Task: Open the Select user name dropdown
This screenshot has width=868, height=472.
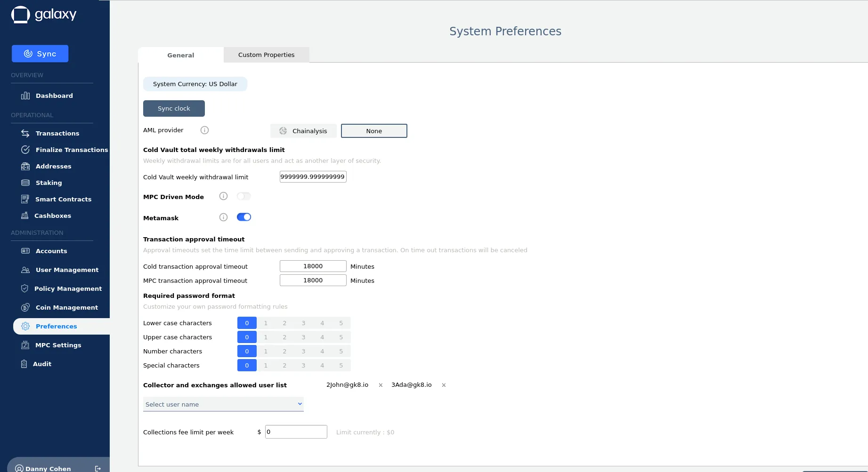Action: tap(223, 404)
